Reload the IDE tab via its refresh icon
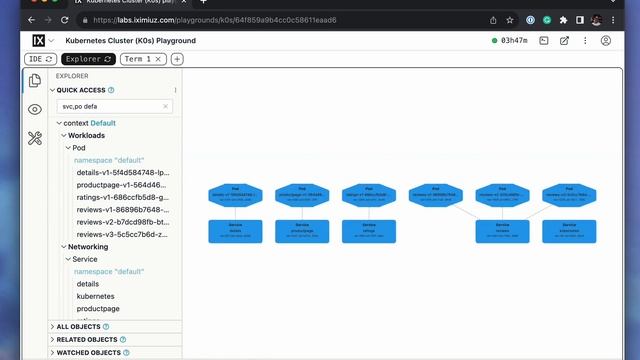640x360 pixels. [x=49, y=59]
